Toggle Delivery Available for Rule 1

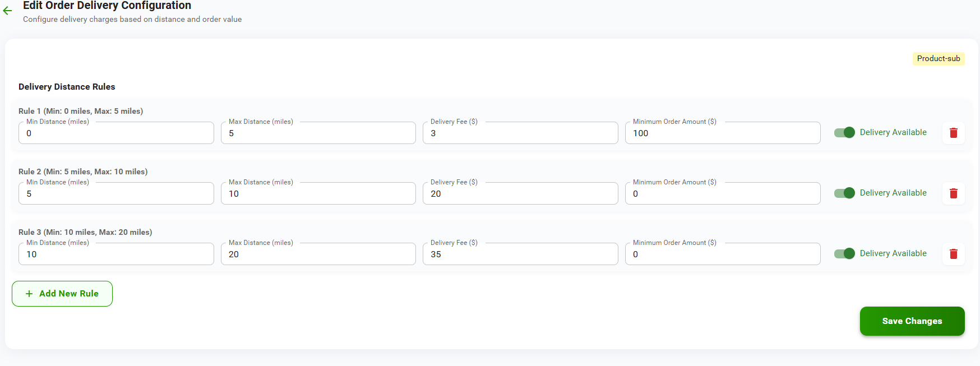[844, 133]
